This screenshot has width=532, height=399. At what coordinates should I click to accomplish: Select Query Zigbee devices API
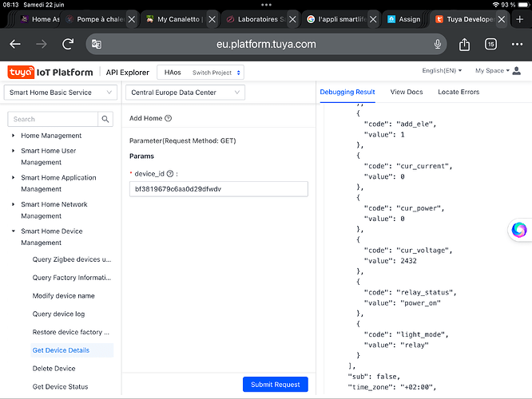click(x=72, y=259)
